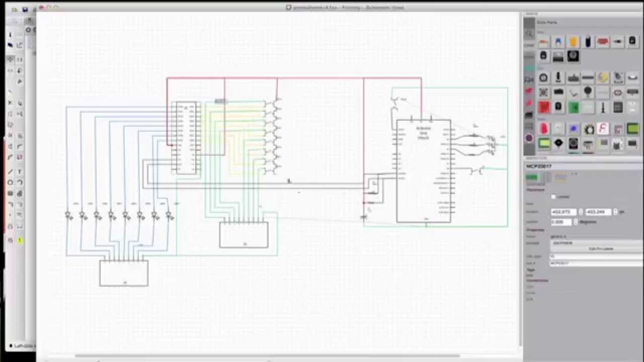Image resolution: width=644 pixels, height=362 pixels.
Task: Click the x-coordinate location input field
Action: click(564, 212)
